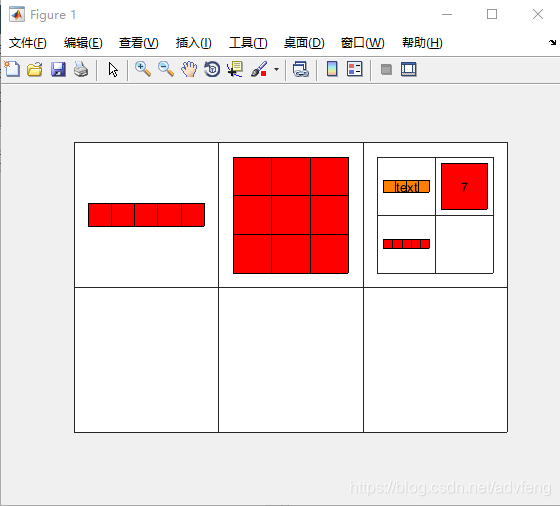This screenshot has width=560, height=506.
Task: Open the 查看(V) menu
Action: point(139,43)
